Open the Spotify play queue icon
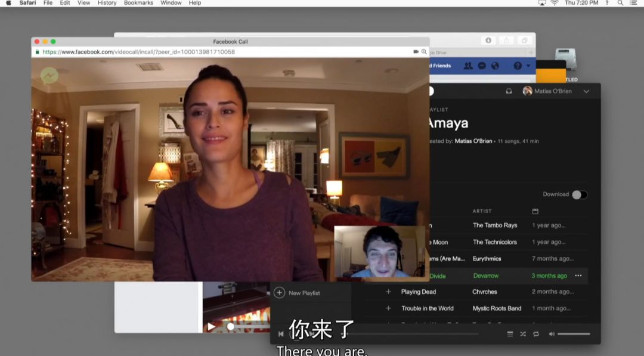Screen dimensions: 644x356 point(510,334)
